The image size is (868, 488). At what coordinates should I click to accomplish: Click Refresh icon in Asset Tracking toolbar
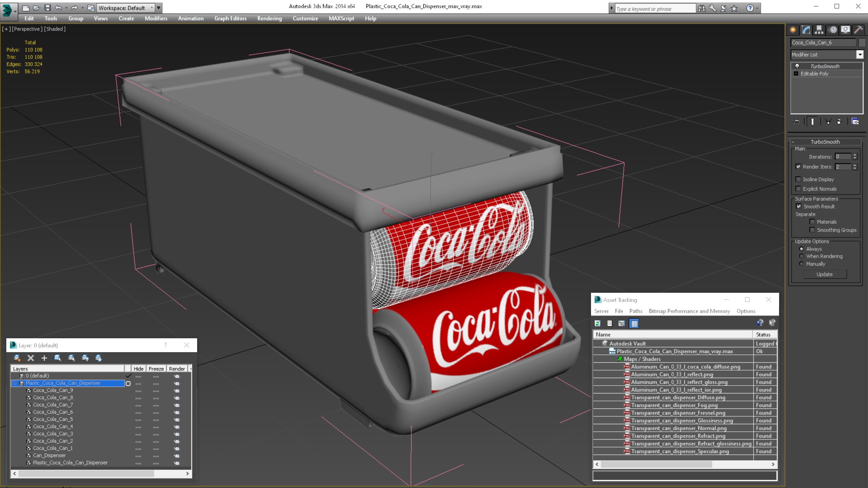(x=597, y=323)
